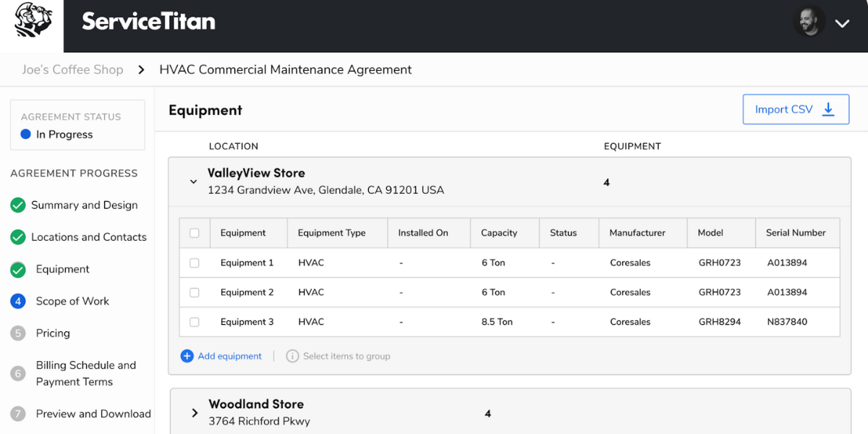Image resolution: width=868 pixels, height=434 pixels.
Task: Select all equipment via the header checkbox
Action: [194, 232]
